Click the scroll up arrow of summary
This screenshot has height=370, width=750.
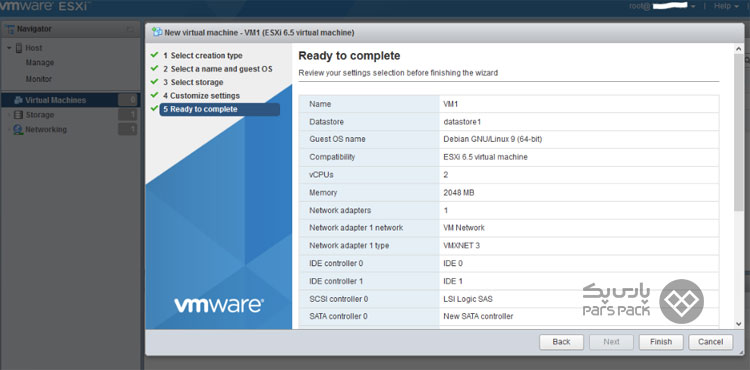coord(739,49)
